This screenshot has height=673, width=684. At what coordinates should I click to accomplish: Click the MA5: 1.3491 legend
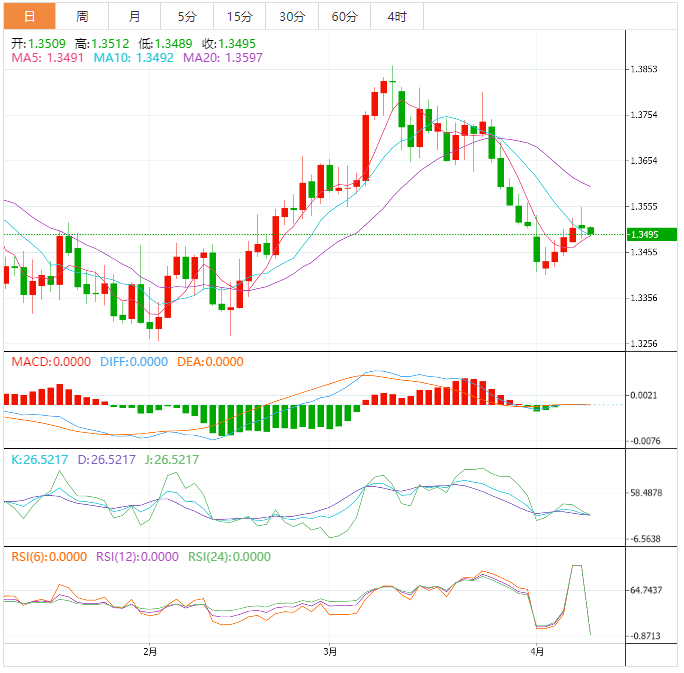[47, 58]
